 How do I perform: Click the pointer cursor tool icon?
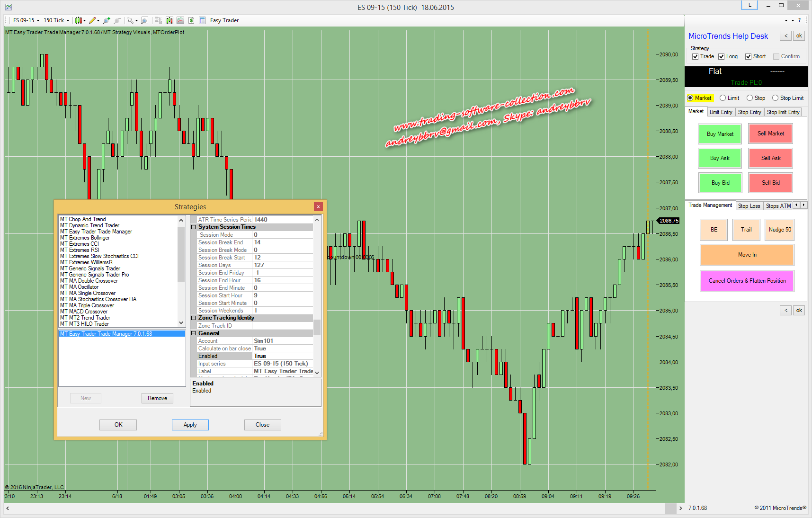(x=130, y=20)
